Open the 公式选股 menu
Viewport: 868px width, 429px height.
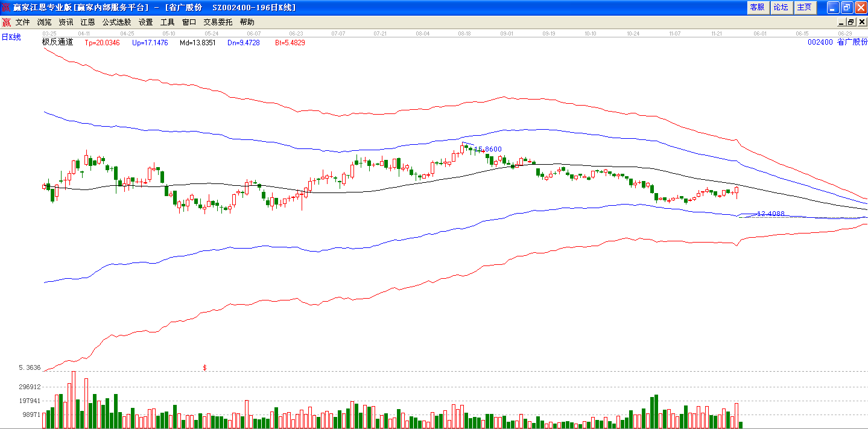pos(117,22)
